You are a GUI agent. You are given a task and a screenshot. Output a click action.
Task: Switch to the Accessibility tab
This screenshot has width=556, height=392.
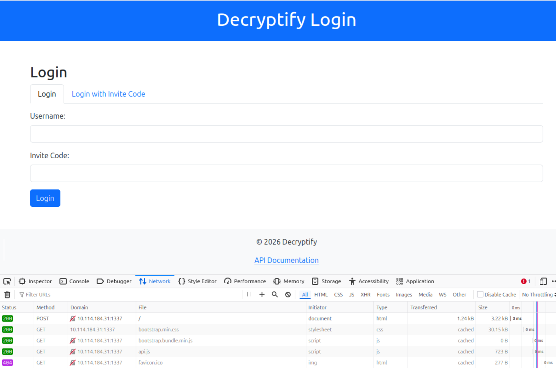369,281
